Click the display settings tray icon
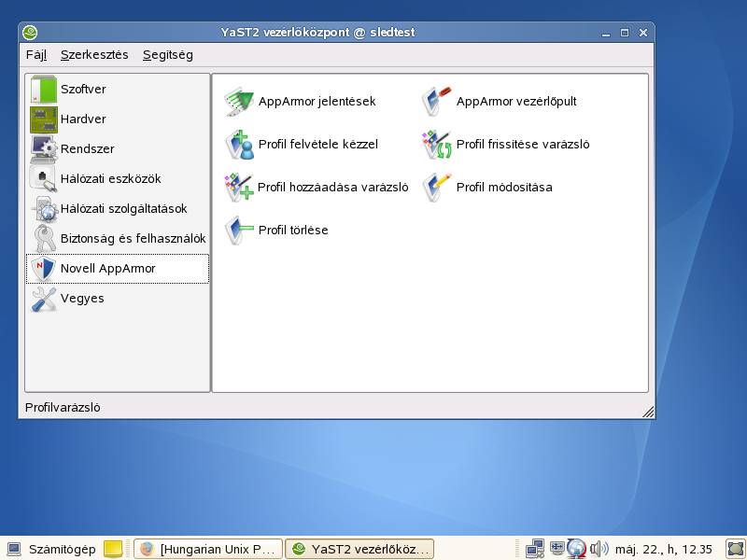Viewport: 747px width, 560px height. [x=557, y=548]
